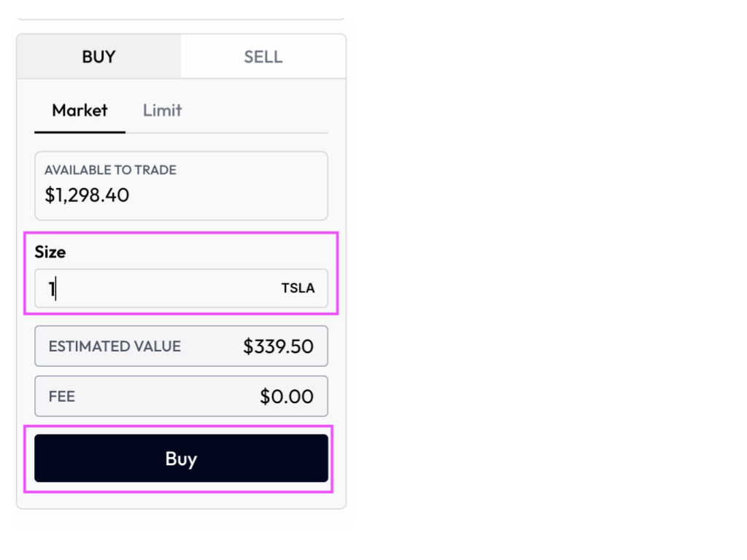Screen dimensions: 747x560
Task: Click the Size section label
Action: tap(50, 252)
